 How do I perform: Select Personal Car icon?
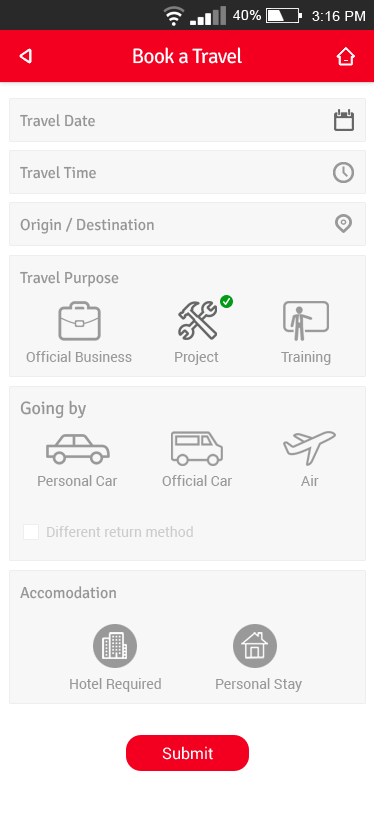click(78, 448)
